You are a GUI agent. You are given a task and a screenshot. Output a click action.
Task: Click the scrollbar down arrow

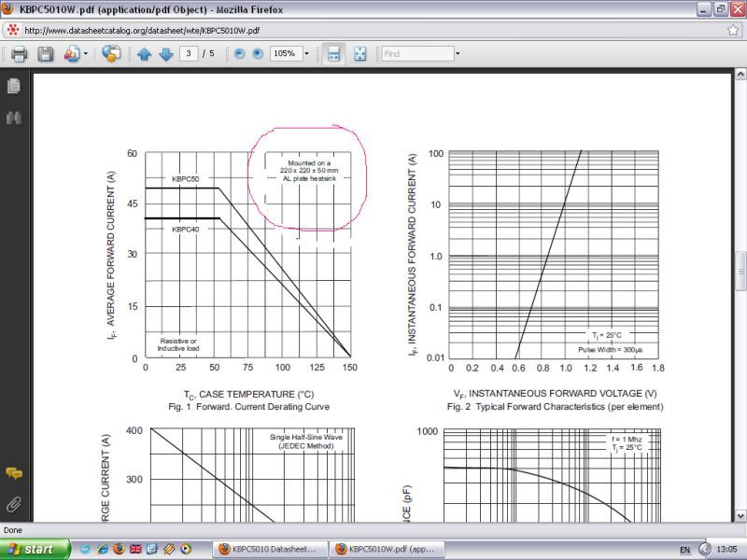[740, 515]
